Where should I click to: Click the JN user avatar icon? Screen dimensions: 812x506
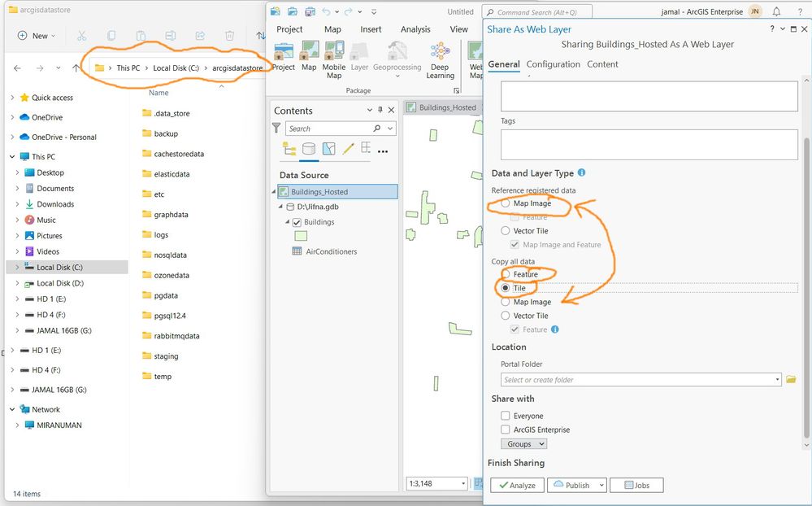point(755,11)
